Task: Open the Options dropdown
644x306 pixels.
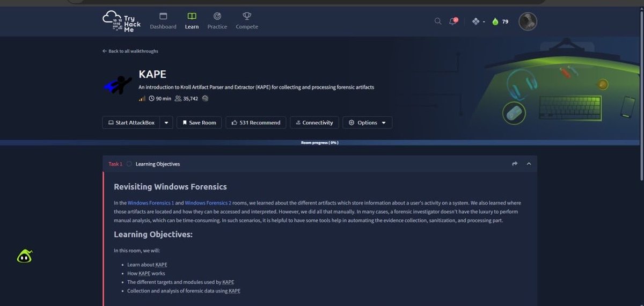Action: coord(367,122)
